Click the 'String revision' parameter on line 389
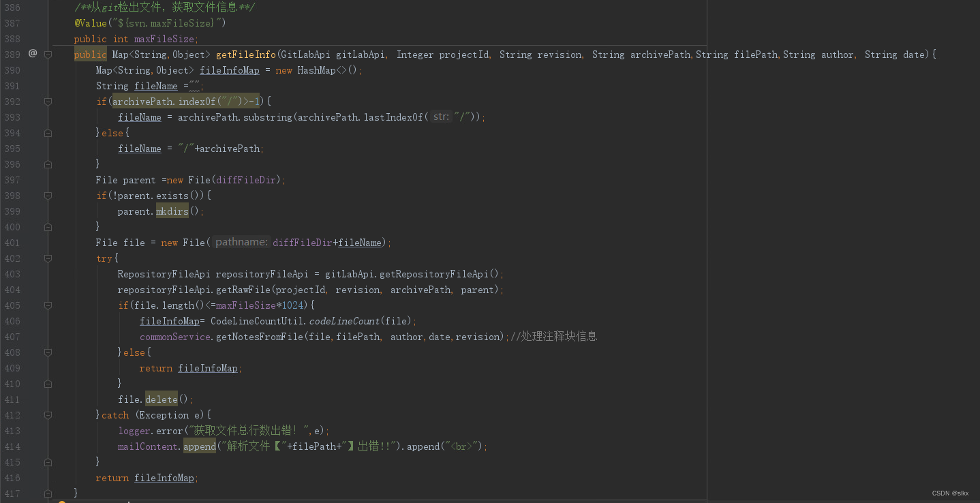 click(540, 55)
